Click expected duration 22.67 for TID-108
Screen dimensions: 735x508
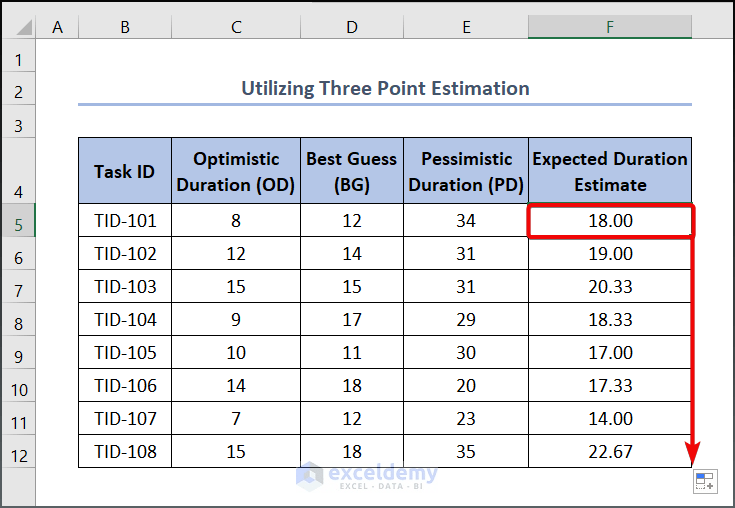610,451
